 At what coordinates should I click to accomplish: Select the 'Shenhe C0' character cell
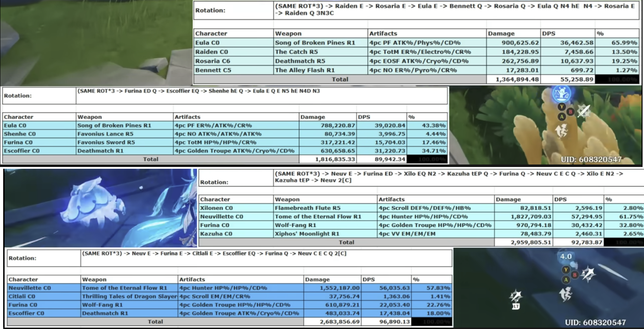(39, 134)
